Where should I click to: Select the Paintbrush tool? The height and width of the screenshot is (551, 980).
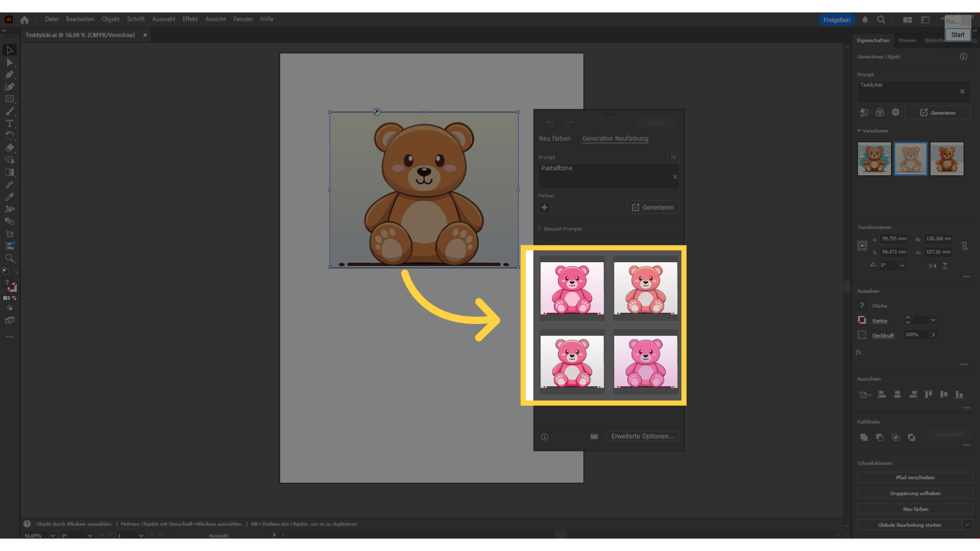pyautogui.click(x=10, y=111)
